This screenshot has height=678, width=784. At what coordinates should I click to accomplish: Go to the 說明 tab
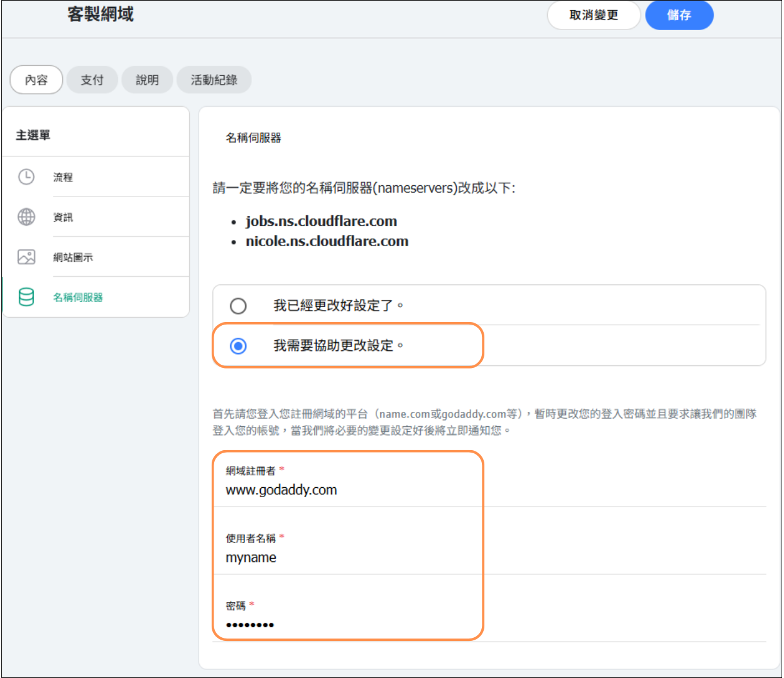point(147,80)
